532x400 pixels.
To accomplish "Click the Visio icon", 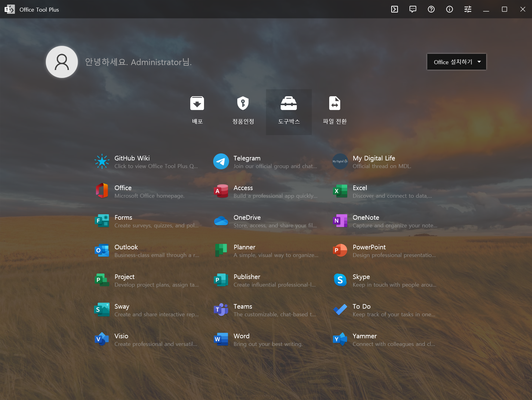I will [x=102, y=339].
